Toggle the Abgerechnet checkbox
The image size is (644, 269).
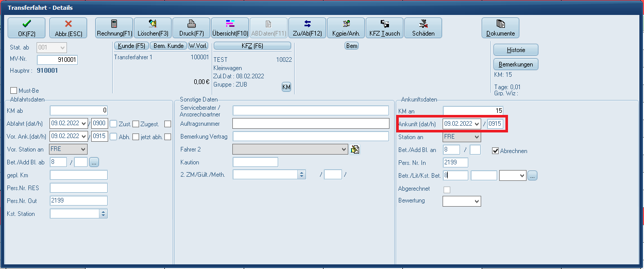pyautogui.click(x=447, y=190)
